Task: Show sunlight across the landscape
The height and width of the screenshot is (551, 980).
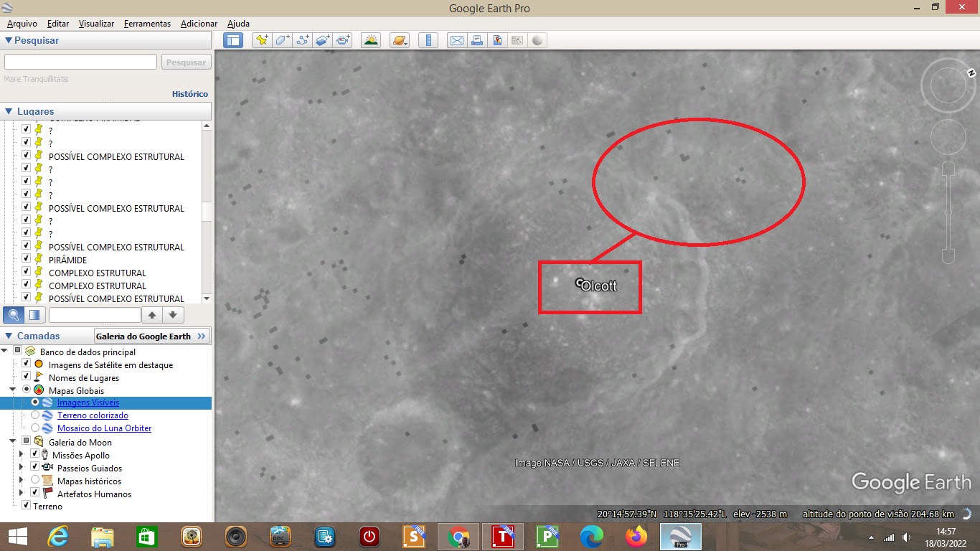Action: coord(371,40)
